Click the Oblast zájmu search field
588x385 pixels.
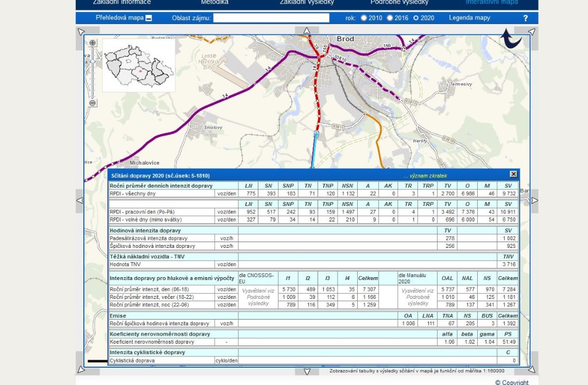(x=271, y=18)
